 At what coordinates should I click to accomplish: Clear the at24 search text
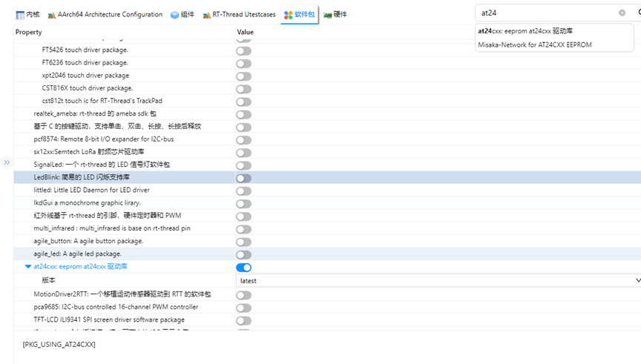622,13
